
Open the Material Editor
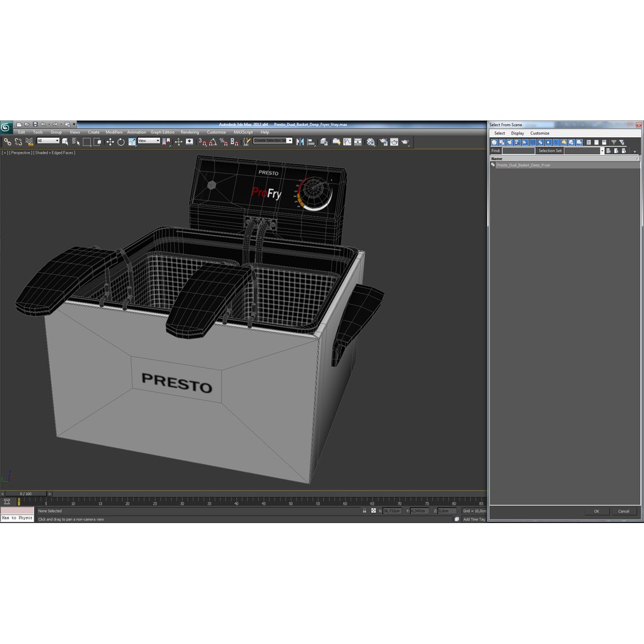pyautogui.click(x=371, y=142)
